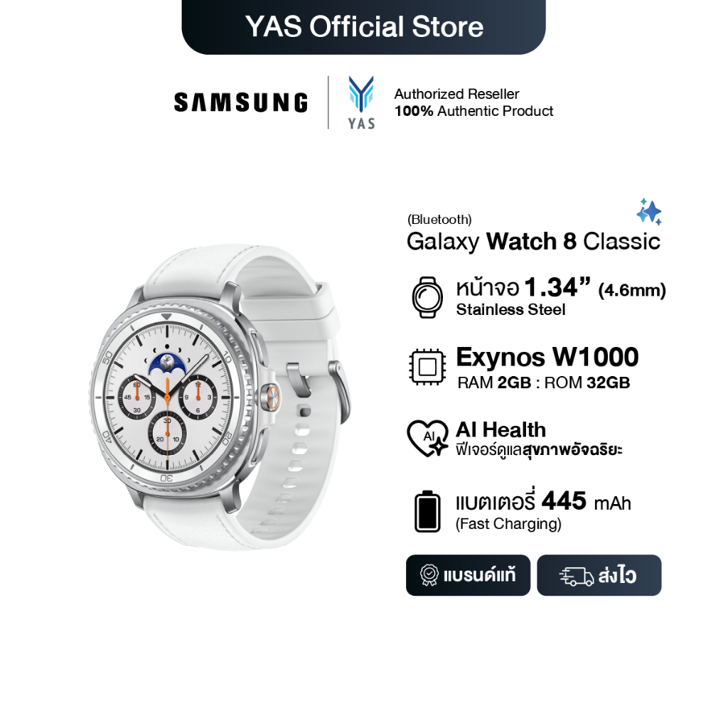Click the Exynos W1000 heading
Image resolution: width=728 pixels, height=728 pixels.
(x=547, y=357)
